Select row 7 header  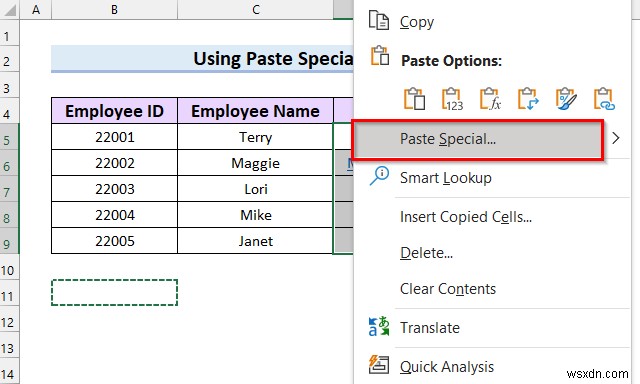(9, 189)
